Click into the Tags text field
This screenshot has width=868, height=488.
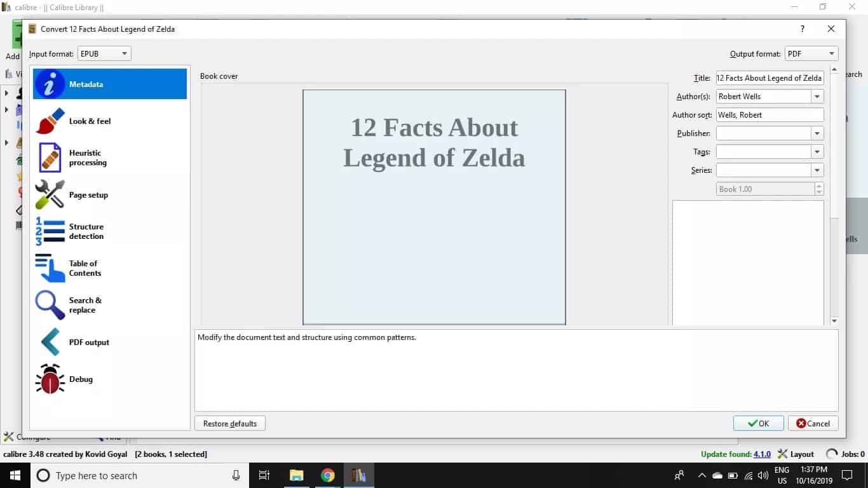tap(764, 152)
